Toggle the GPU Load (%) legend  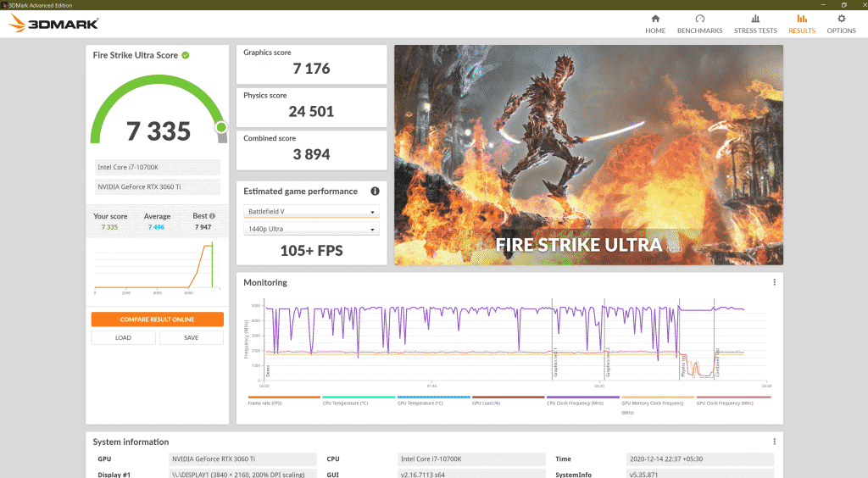coord(509,400)
